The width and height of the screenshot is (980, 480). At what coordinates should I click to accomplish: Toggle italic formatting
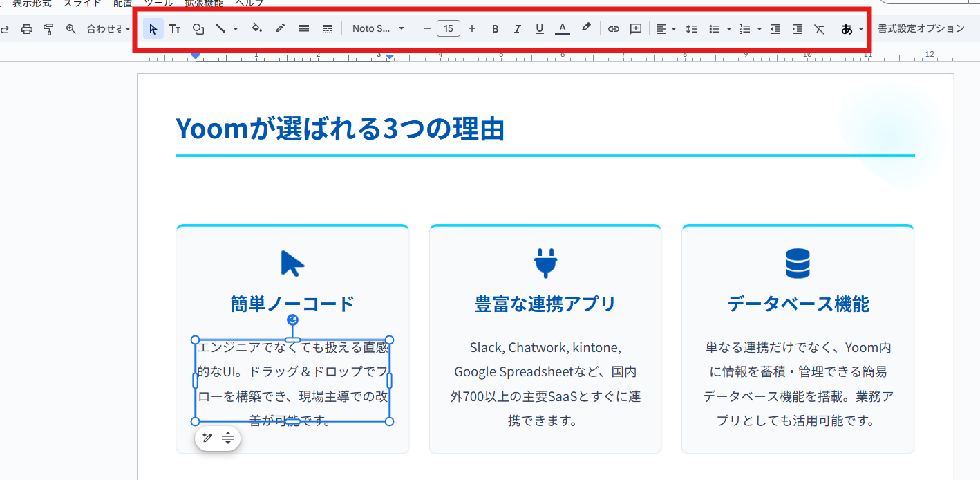517,28
